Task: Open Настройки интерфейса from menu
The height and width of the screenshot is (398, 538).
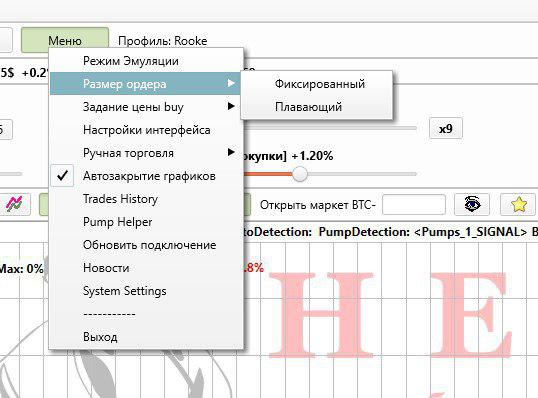Action: (147, 130)
